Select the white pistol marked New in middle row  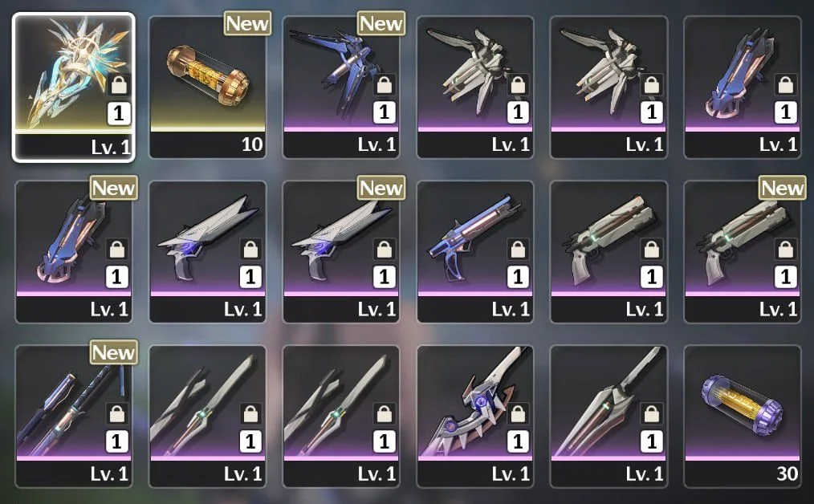(x=341, y=252)
